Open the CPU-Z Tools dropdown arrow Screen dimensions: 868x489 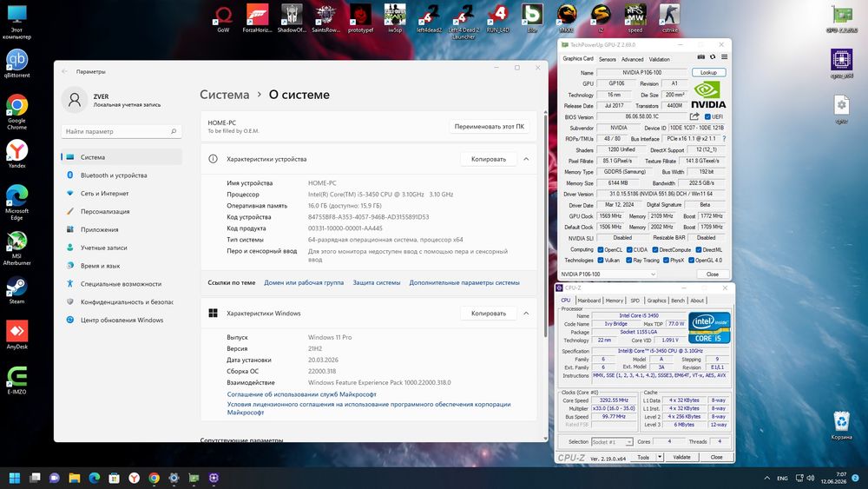point(660,458)
